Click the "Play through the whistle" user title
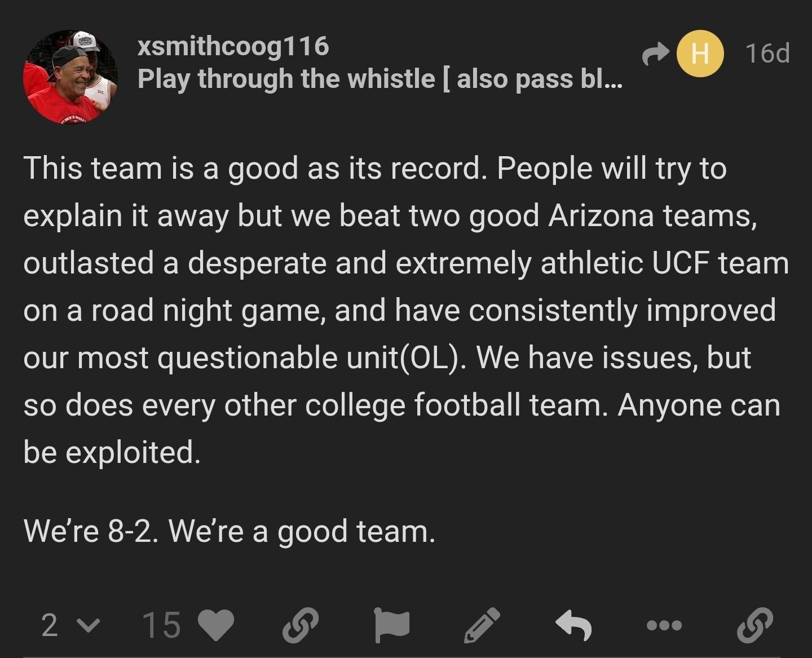This screenshot has height=658, width=812. (379, 79)
